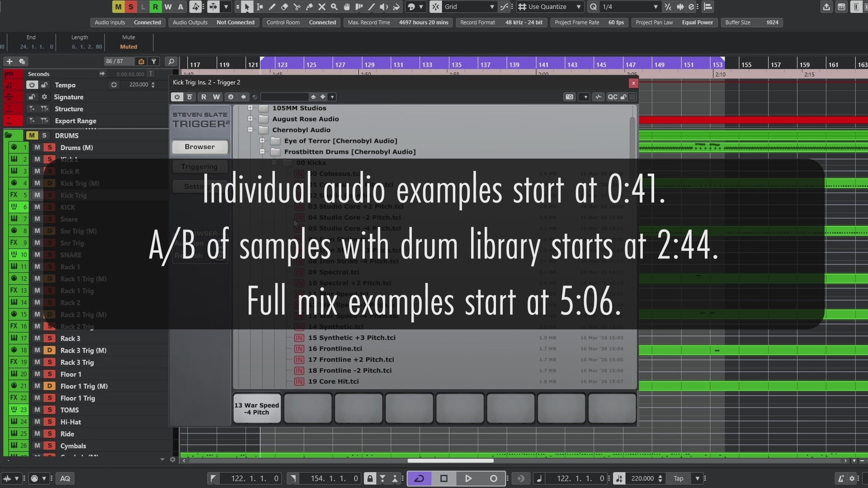This screenshot has height=488, width=868.
Task: Expand the 105MM Studios folder
Action: 250,108
